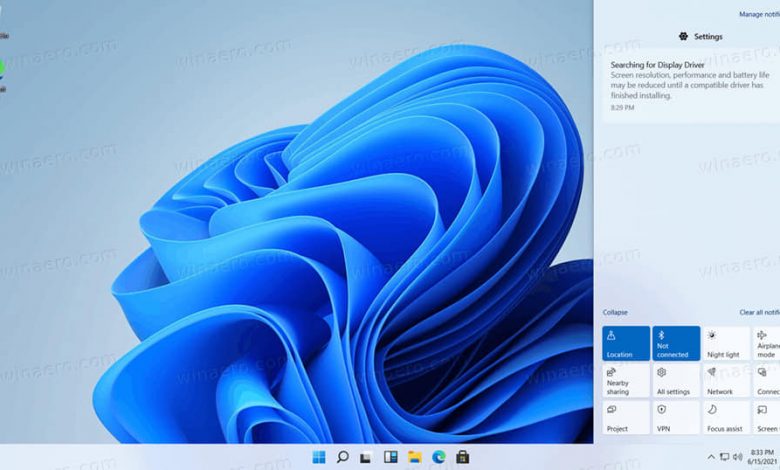780x470 pixels.
Task: Enable Airplane mode quick action
Action: pos(767,343)
